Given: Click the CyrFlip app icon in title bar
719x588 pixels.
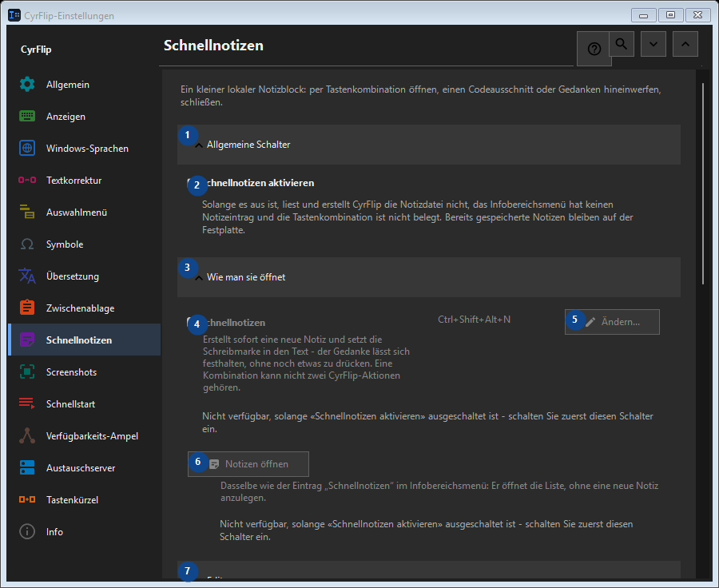Looking at the screenshot, I should pyautogui.click(x=14, y=15).
